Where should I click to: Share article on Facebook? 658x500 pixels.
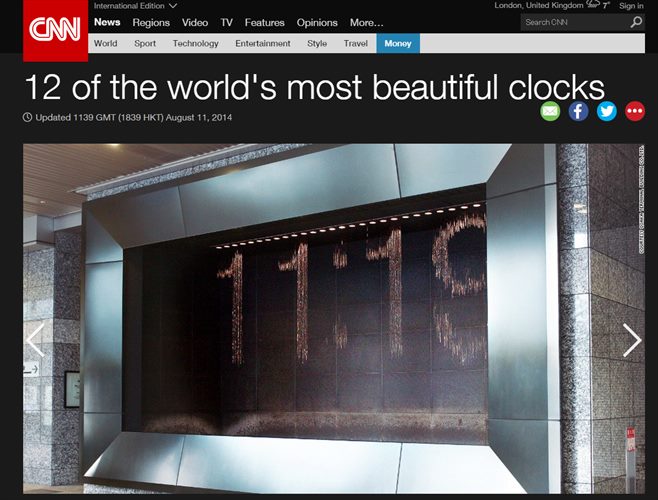[578, 111]
